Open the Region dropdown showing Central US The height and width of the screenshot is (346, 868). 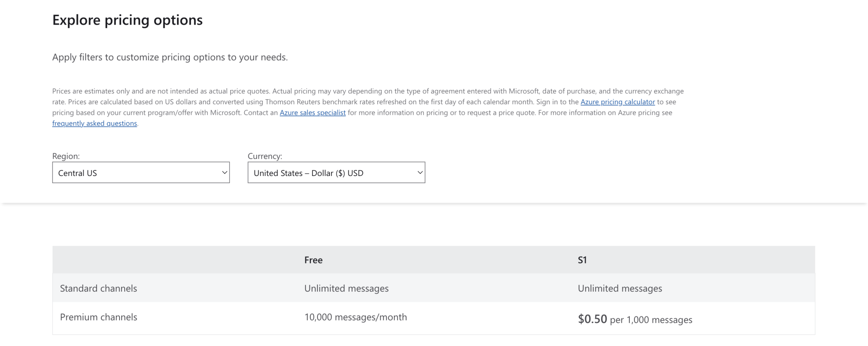click(x=136, y=173)
